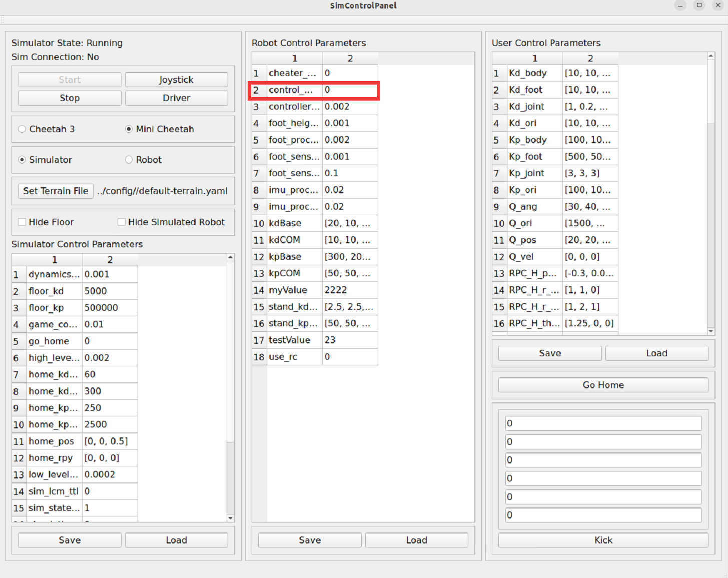Viewport: 728px width, 578px height.
Task: Select the Cheetah 3 radio button
Action: click(22, 129)
